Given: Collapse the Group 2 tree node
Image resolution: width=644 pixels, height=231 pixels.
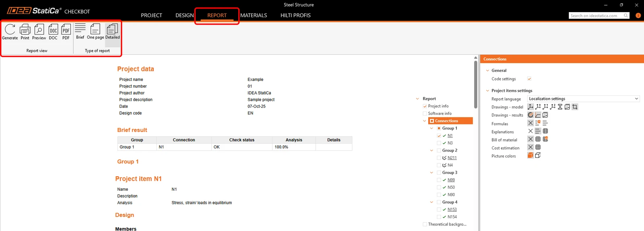Looking at the screenshot, I should tap(431, 151).
